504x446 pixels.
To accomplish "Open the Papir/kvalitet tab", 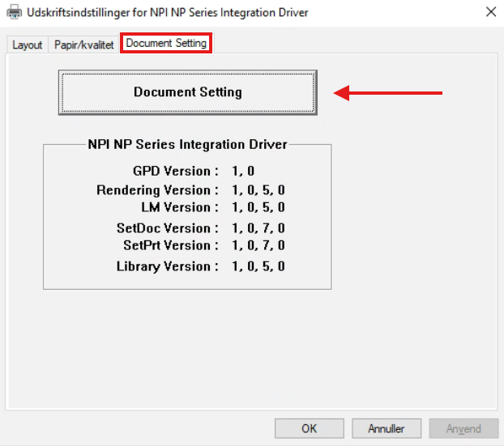I will click(x=84, y=45).
